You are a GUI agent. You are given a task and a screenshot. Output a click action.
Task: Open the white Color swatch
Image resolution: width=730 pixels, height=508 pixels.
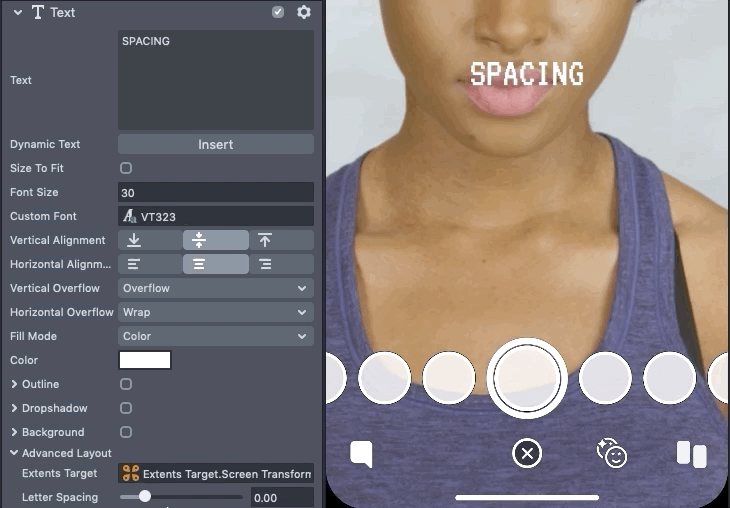[x=145, y=360]
